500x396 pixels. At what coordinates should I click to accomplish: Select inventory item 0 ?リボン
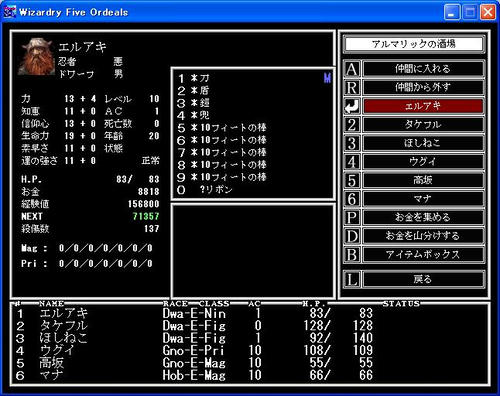click(x=205, y=190)
